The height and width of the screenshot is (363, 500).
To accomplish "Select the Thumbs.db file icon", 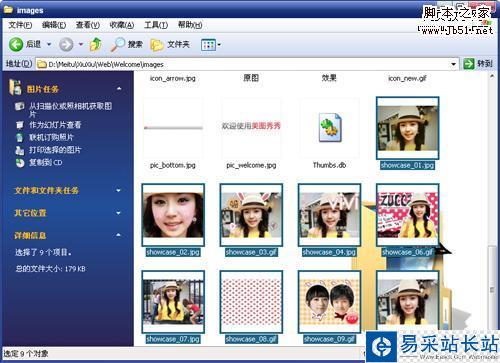I will [330, 128].
